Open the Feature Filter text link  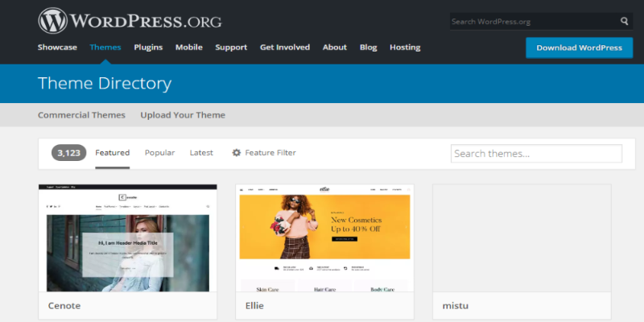[x=270, y=153]
